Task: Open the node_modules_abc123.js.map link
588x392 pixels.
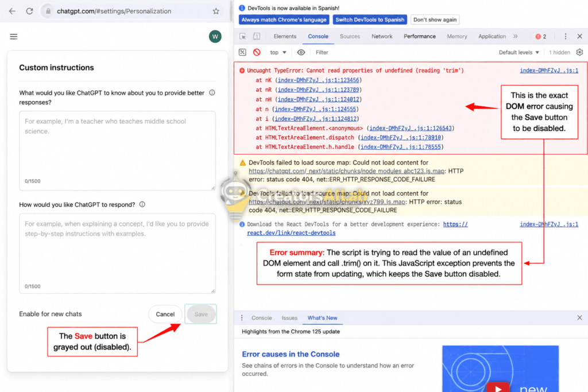Action: click(x=346, y=171)
